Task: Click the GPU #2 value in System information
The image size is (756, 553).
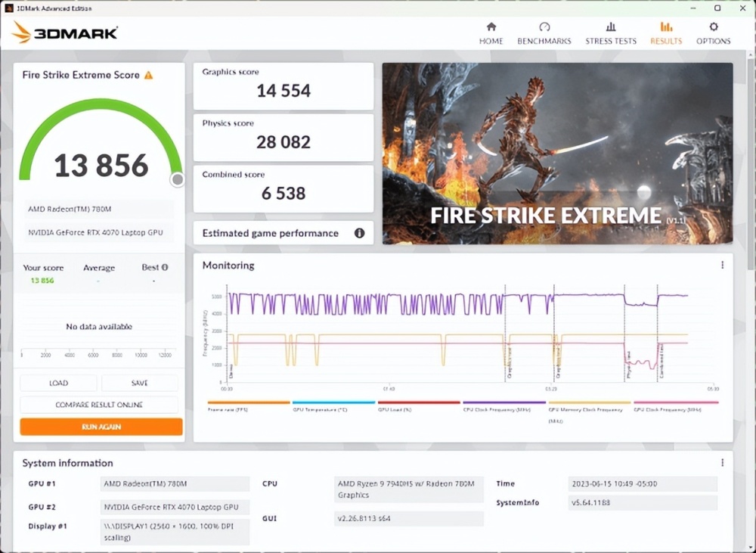Action: [175, 507]
